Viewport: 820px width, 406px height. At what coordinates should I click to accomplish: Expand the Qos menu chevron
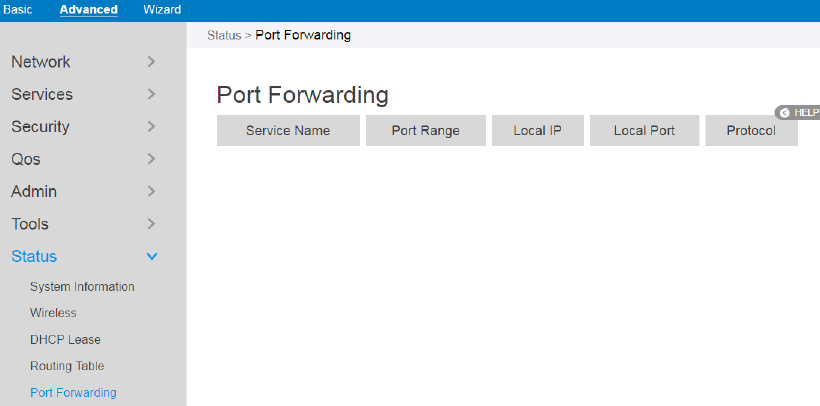point(151,159)
